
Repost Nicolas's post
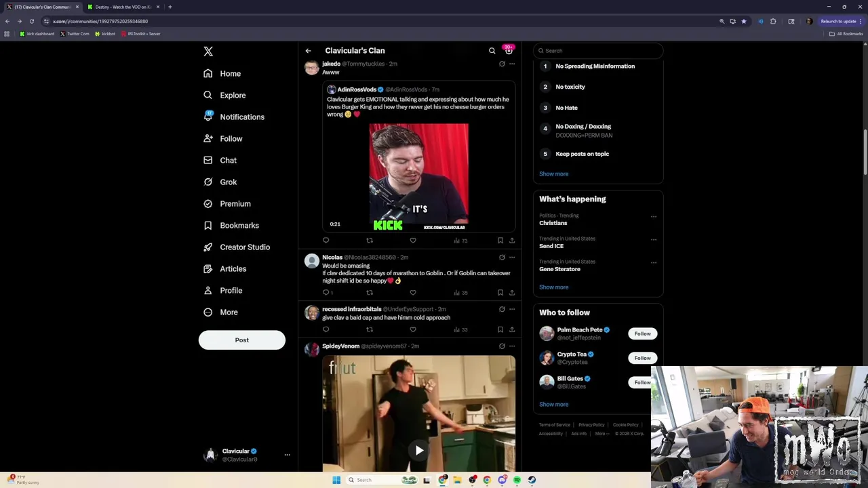[x=370, y=293]
